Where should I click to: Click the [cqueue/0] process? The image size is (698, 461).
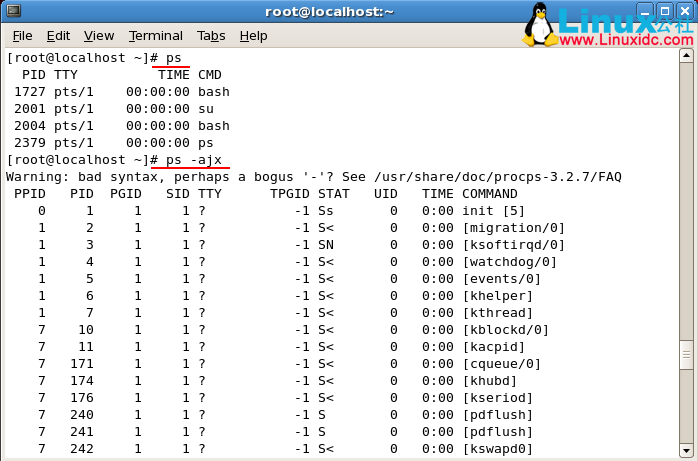(502, 364)
